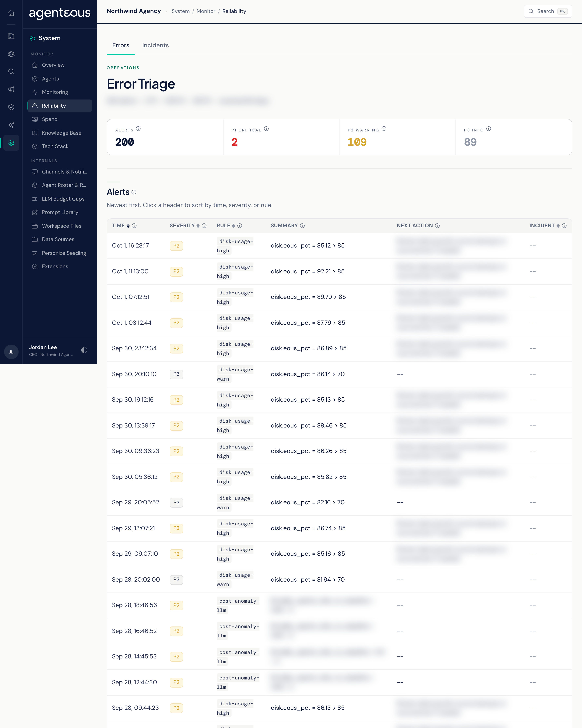Click cost-anomaly-llm rule at Sep 28, 18:46:56
This screenshot has width=582, height=728.
coord(238,605)
